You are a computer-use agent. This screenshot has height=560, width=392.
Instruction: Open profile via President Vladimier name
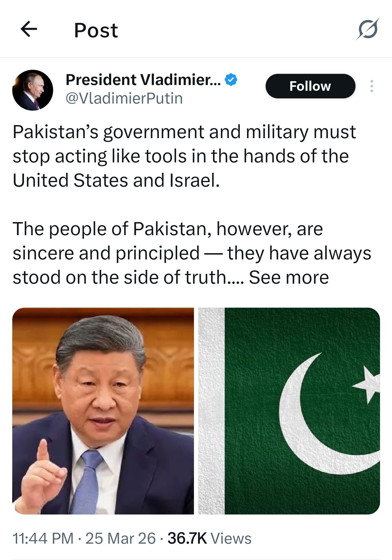click(x=143, y=80)
